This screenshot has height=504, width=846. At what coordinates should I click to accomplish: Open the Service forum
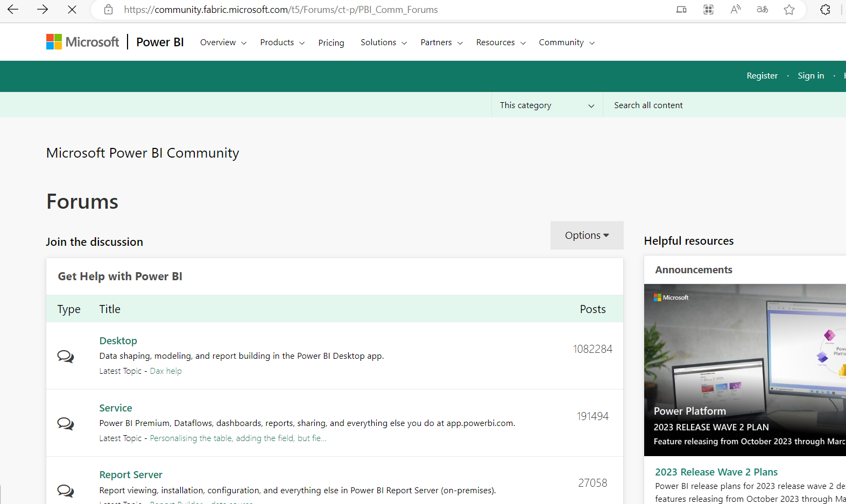tap(116, 408)
